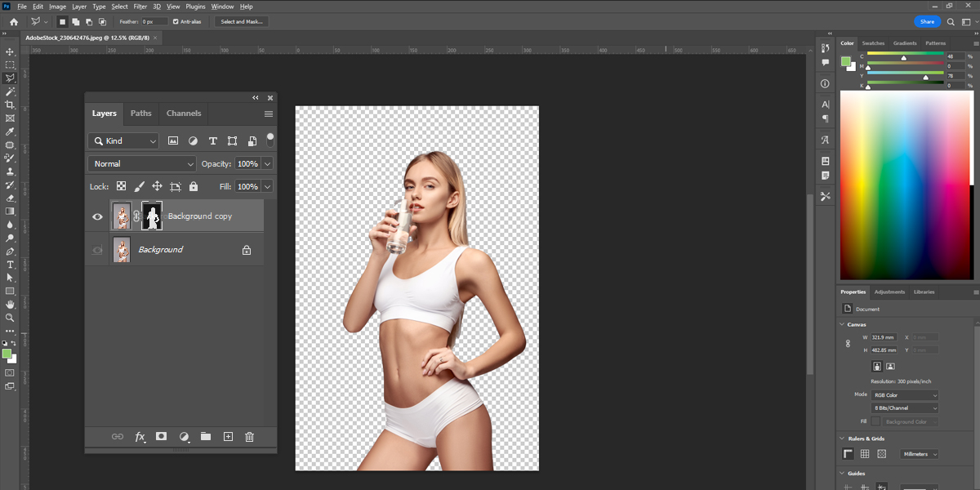980x490 pixels.
Task: Select the Magic Wand tool
Action: coord(10,91)
